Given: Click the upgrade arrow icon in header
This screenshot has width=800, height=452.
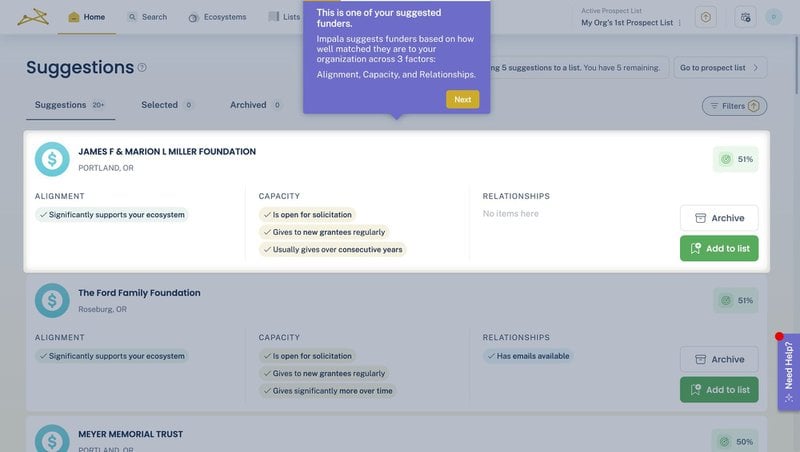Looking at the screenshot, I should coord(706,17).
